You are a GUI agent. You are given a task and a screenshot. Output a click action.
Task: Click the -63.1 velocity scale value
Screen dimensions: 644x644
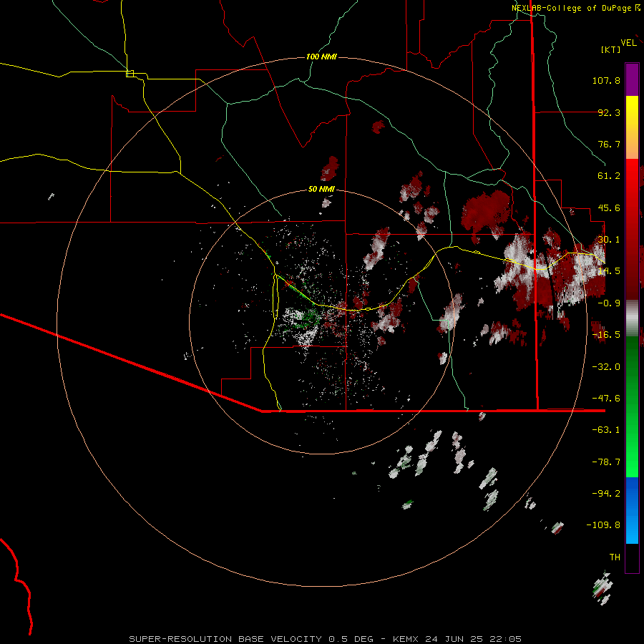[606, 430]
